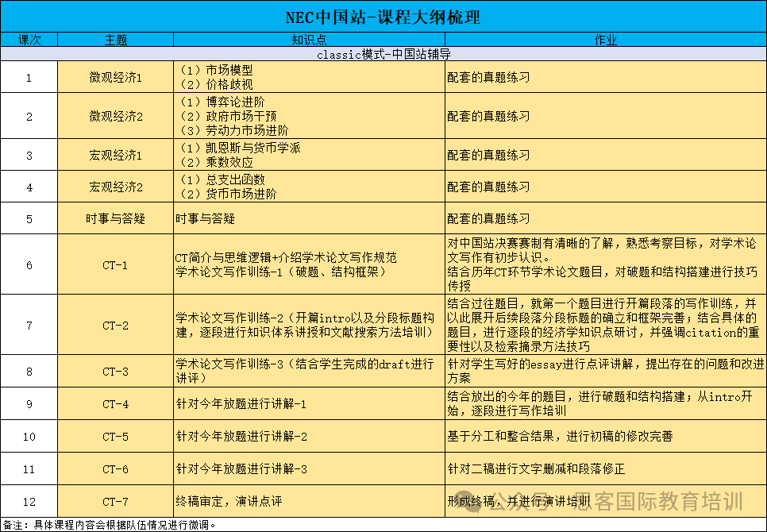
Task: Click lesson number 4 in 课次 column
Action: (29, 187)
